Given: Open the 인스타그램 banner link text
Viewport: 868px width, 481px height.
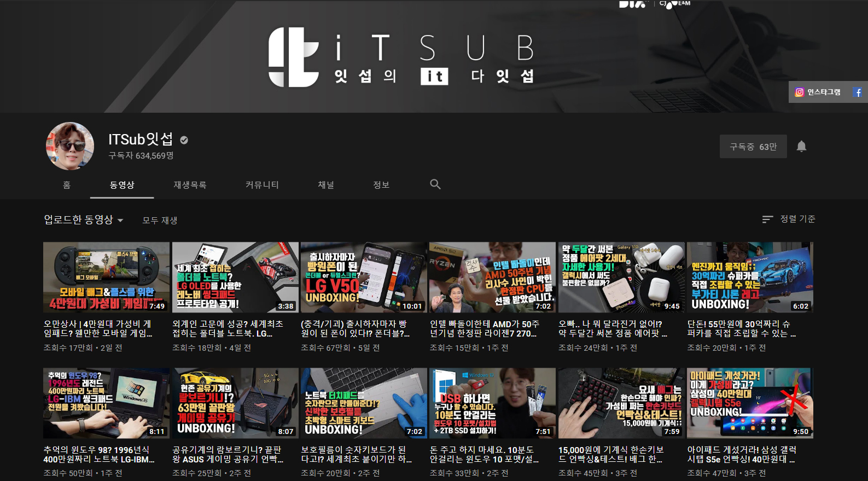Looking at the screenshot, I should click(x=824, y=92).
